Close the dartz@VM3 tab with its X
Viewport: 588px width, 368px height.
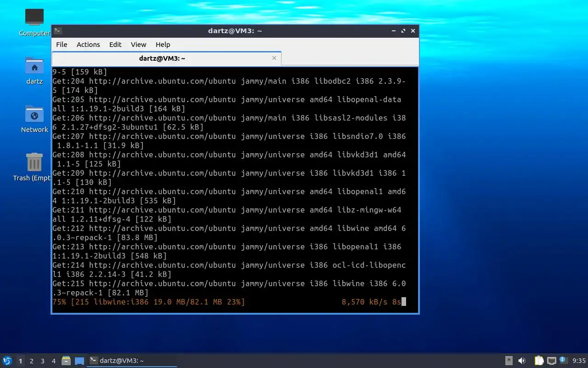274,58
